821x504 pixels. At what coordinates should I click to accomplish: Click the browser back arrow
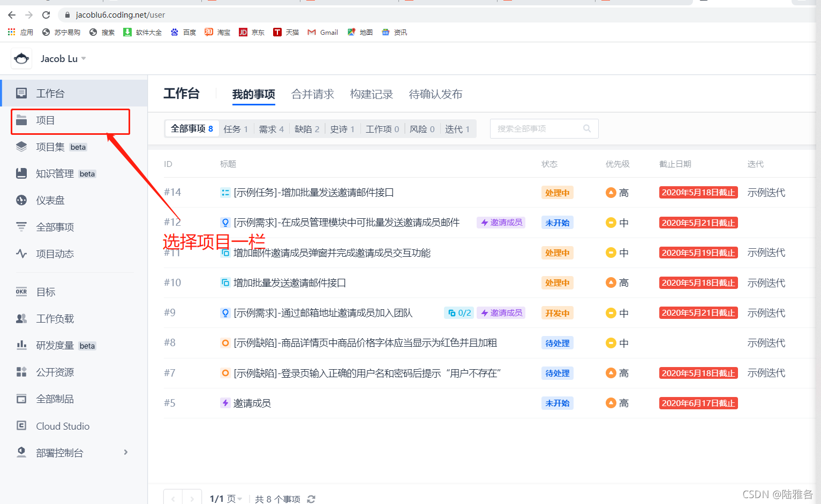(x=12, y=15)
